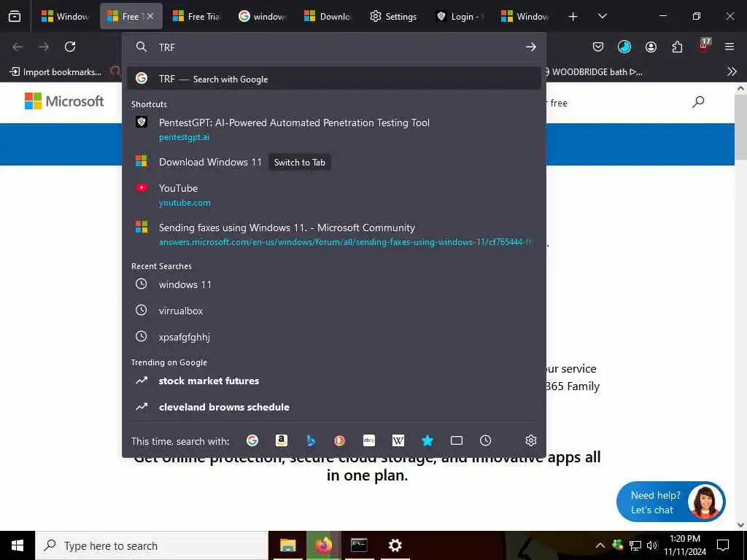Click the blue circular extension icon

pos(624,47)
